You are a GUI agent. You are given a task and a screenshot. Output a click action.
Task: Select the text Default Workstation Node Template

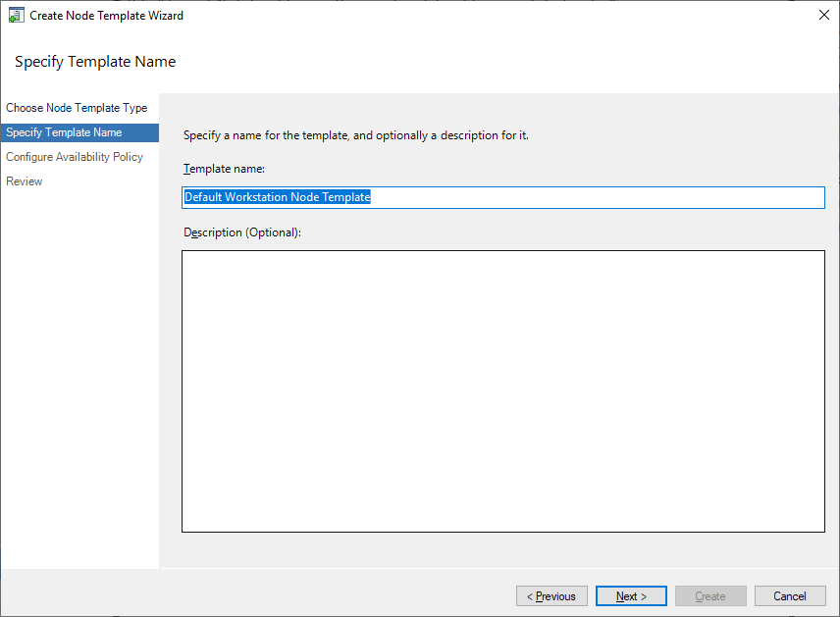click(x=278, y=196)
